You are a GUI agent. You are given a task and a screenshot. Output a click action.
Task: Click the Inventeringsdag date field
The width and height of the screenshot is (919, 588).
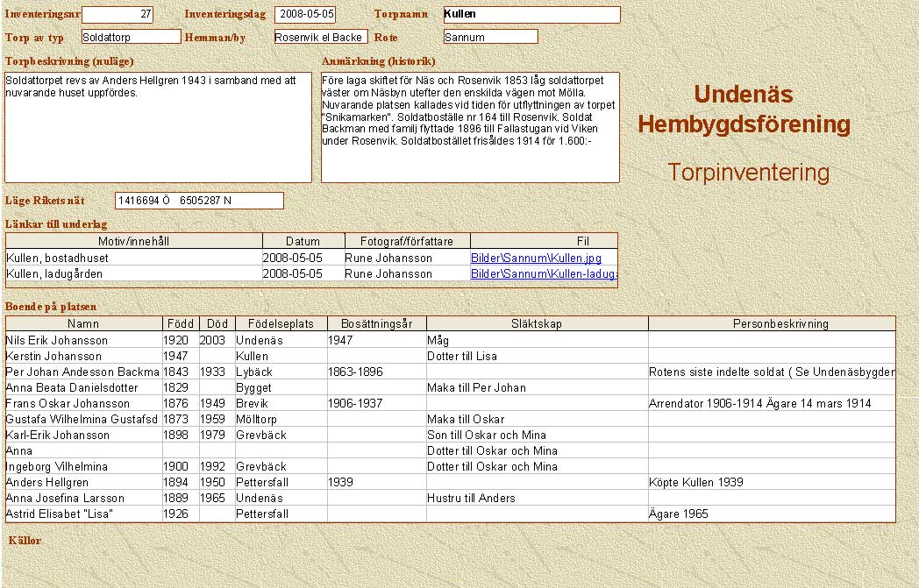tap(304, 15)
